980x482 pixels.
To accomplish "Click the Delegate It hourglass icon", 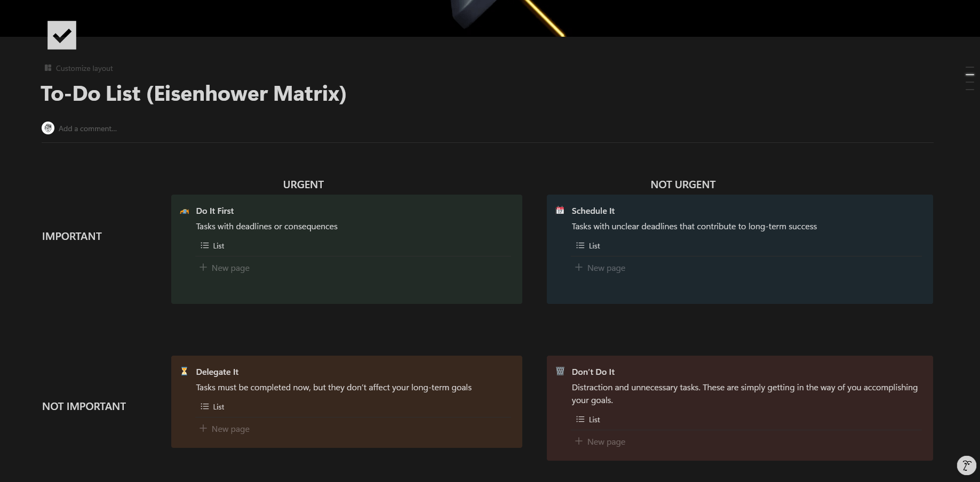I will pos(185,372).
